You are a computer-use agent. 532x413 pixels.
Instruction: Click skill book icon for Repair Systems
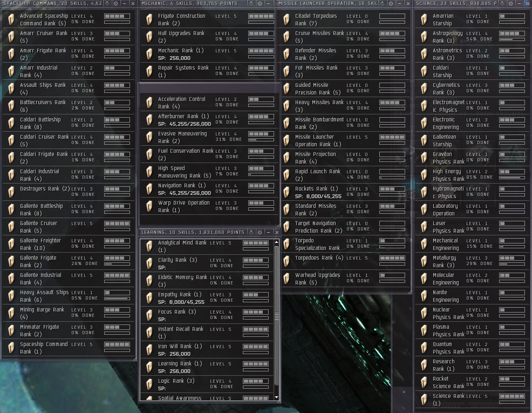(149, 71)
